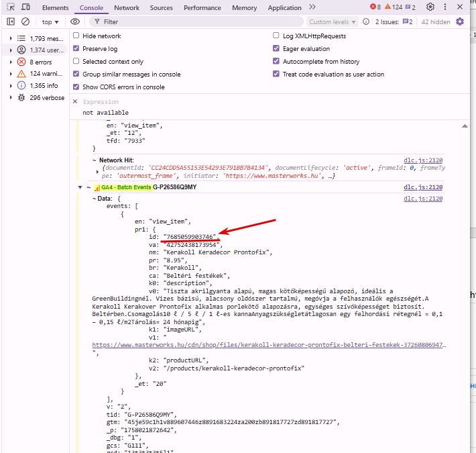Open dlc.js:2120 link beside Network Hit
476x453 pixels.
coord(423,160)
